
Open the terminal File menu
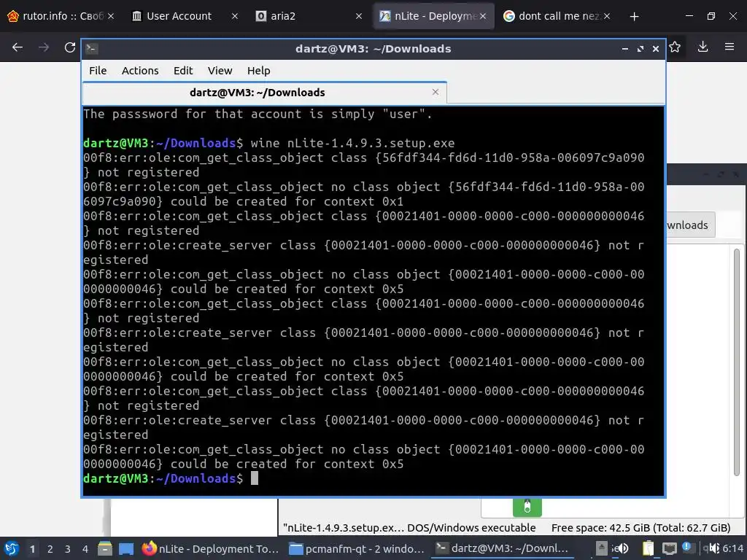98,71
